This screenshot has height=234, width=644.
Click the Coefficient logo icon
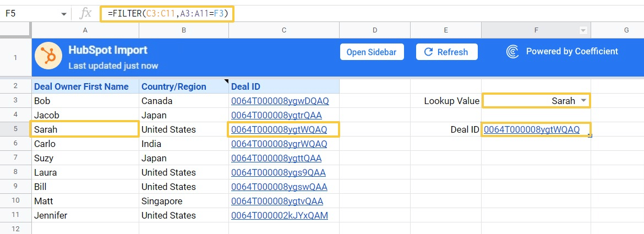pos(512,52)
